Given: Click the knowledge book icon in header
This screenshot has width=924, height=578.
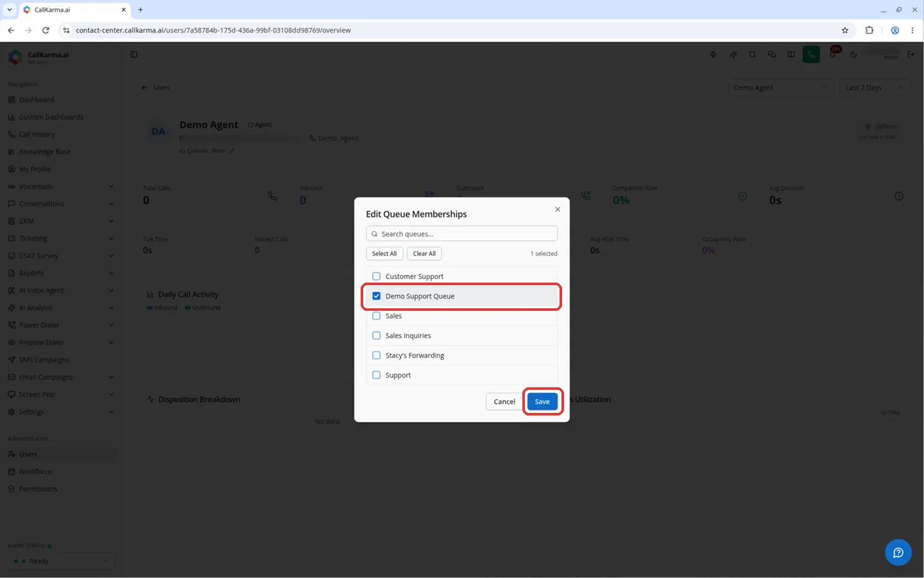Looking at the screenshot, I should tap(791, 55).
